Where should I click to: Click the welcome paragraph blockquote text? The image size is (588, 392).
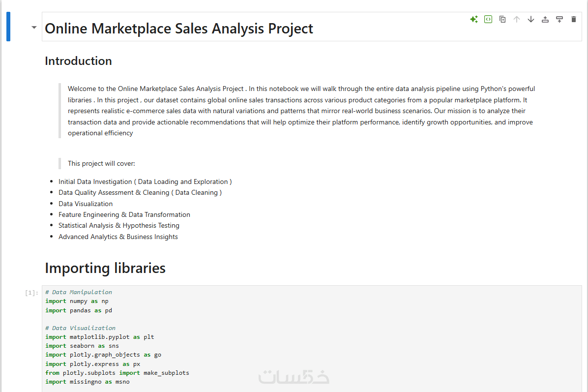point(301,111)
